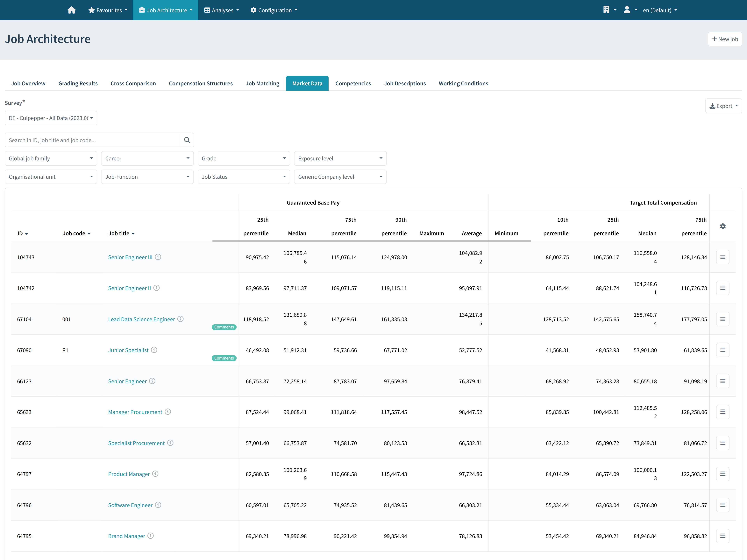Open row menu for Senior Engineer III
Image resolution: width=747 pixels, height=560 pixels.
[x=722, y=257]
